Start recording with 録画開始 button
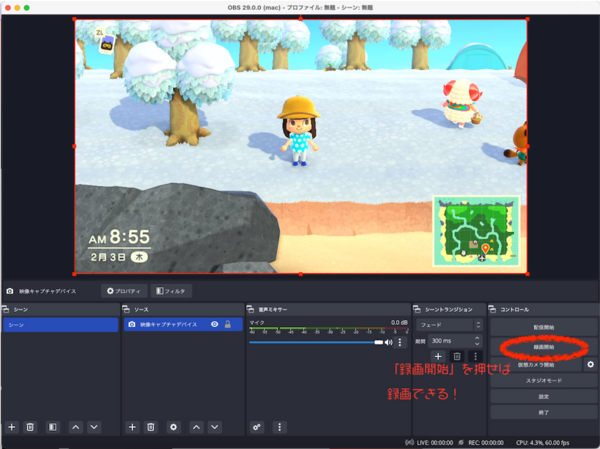 (544, 347)
